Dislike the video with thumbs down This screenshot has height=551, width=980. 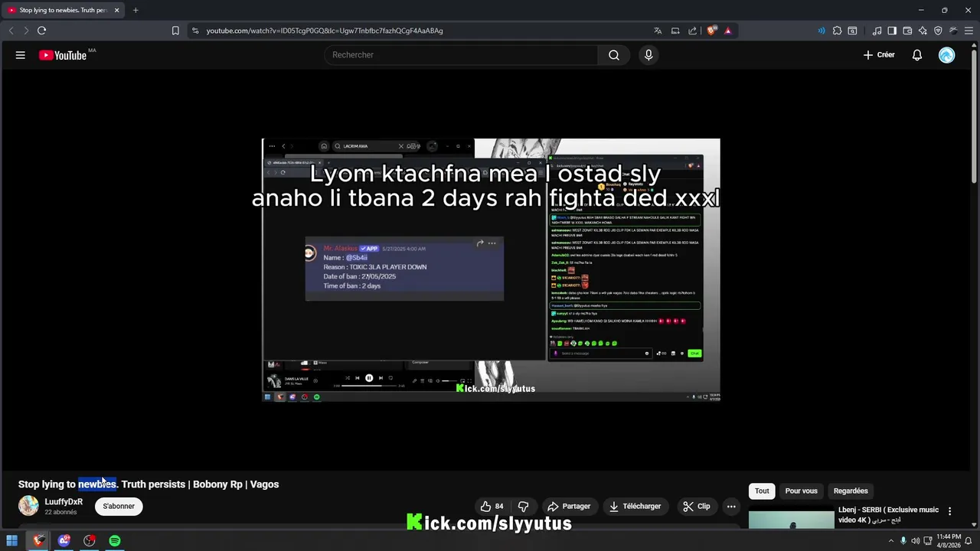pyautogui.click(x=524, y=507)
